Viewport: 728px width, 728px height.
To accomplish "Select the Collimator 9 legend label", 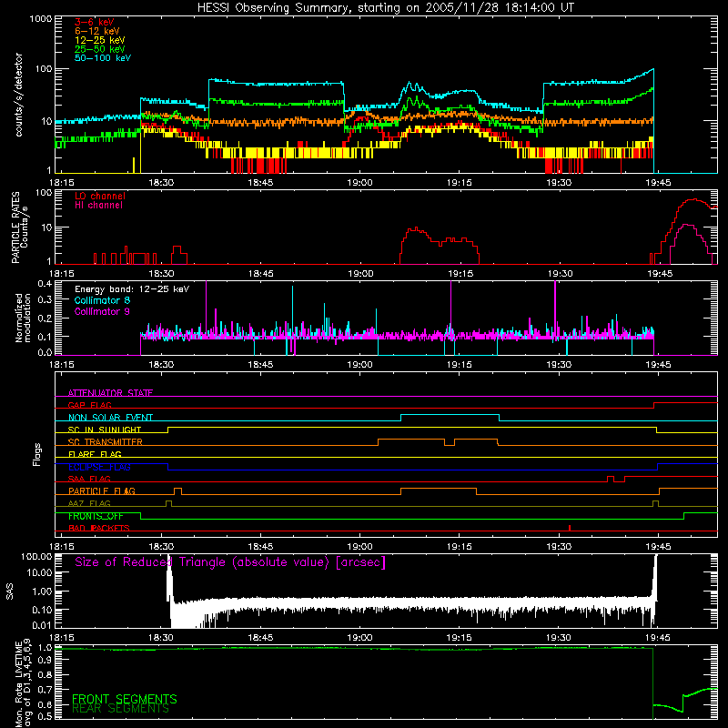I will click(x=102, y=311).
